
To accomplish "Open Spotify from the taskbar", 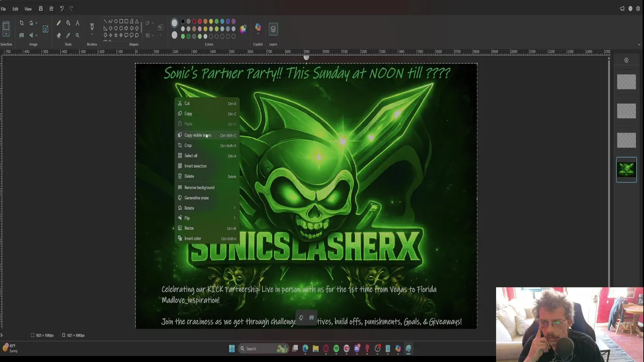I will pos(336,348).
